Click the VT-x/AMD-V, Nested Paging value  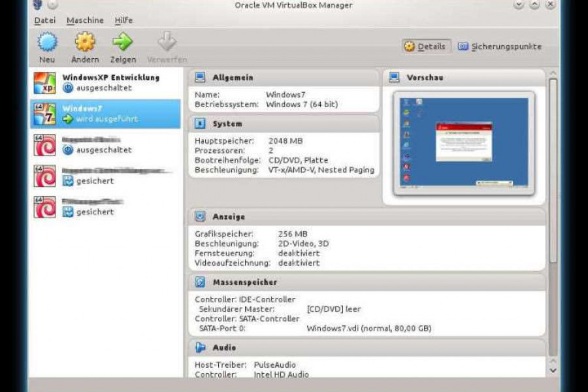tap(321, 170)
